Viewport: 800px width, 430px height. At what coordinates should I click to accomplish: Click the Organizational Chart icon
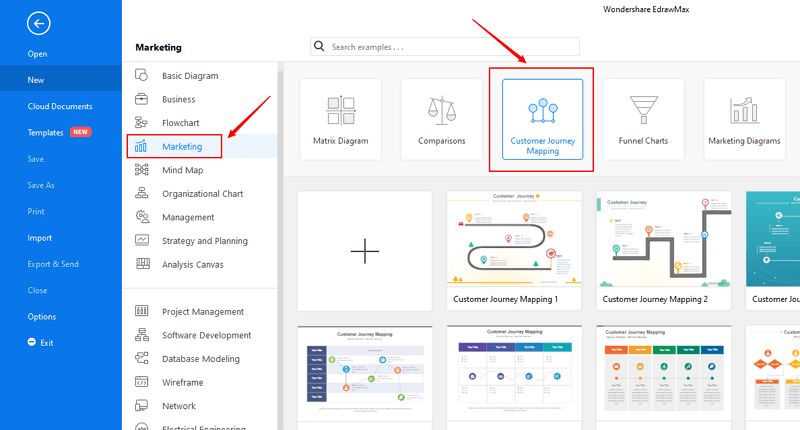click(x=141, y=193)
